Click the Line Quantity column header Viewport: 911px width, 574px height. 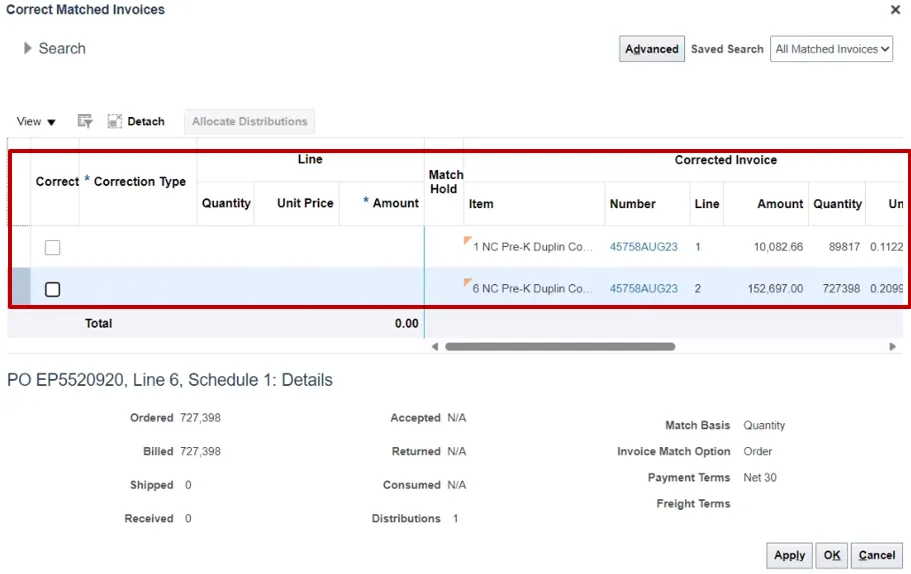(226, 203)
